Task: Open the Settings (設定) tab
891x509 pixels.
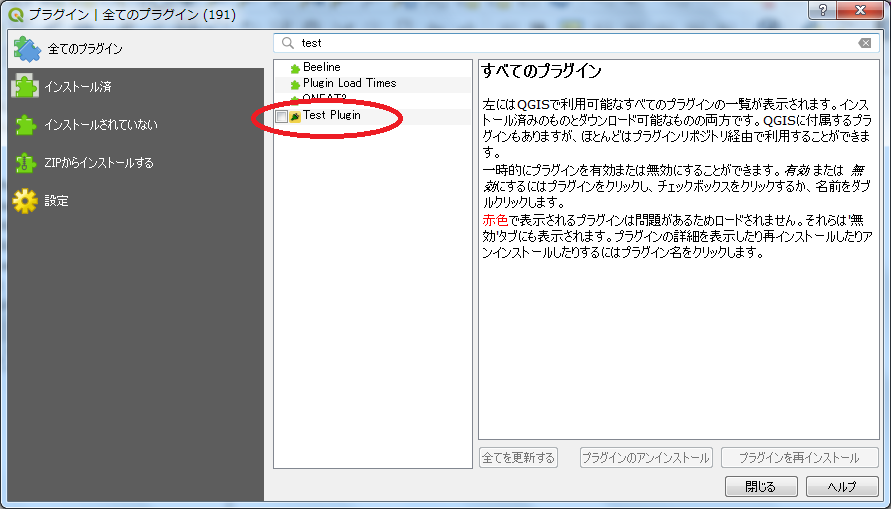Action: tap(136, 201)
